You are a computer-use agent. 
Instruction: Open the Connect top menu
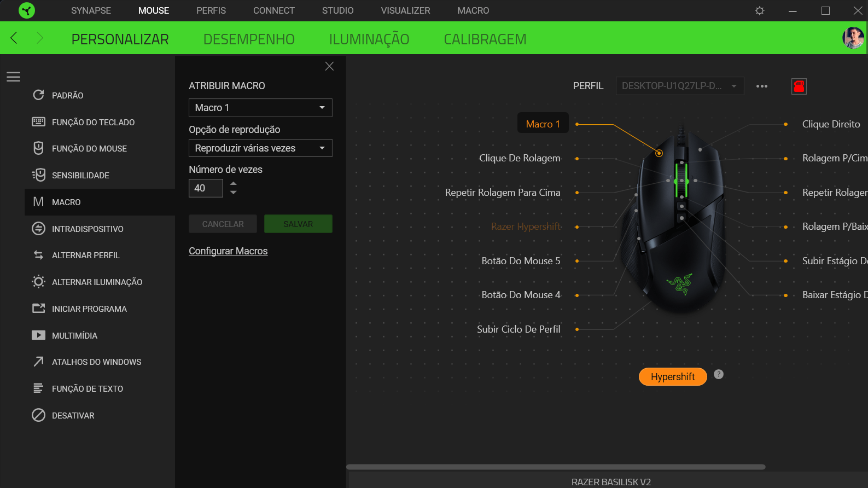point(274,10)
